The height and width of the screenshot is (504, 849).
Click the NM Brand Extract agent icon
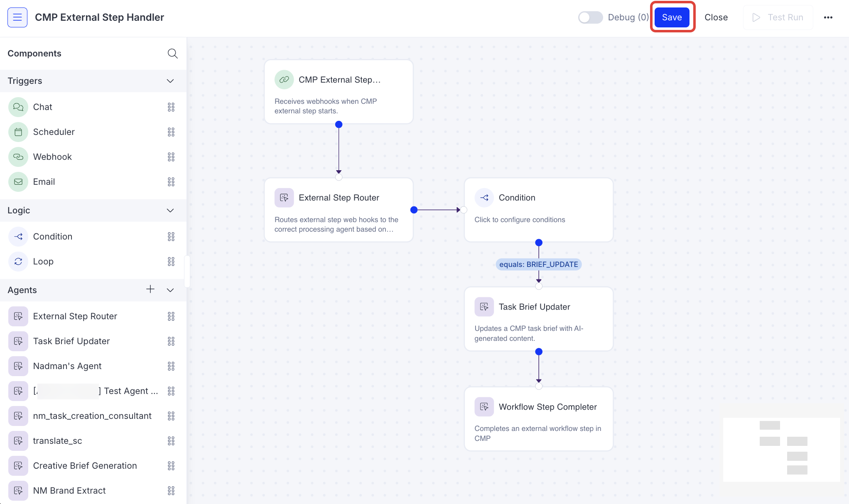tap(18, 490)
